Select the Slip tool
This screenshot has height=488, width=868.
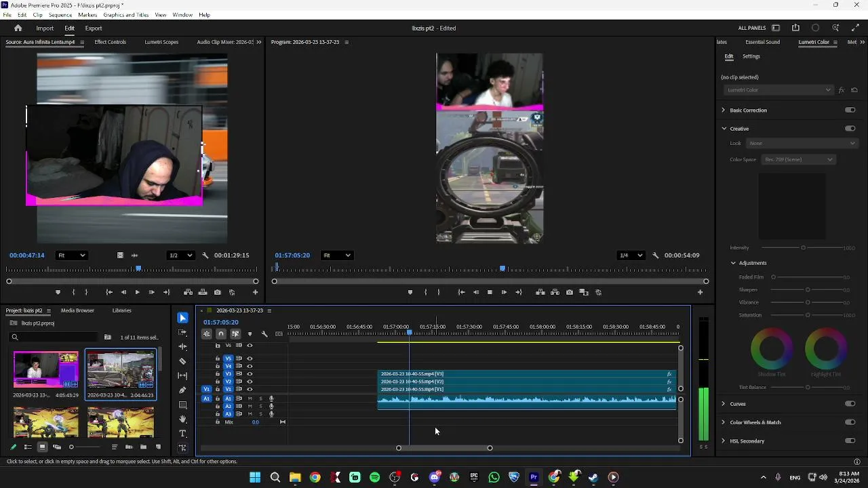pyautogui.click(x=182, y=375)
